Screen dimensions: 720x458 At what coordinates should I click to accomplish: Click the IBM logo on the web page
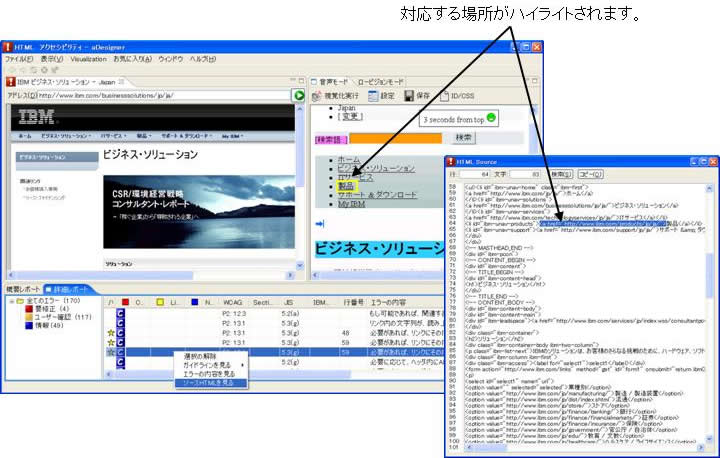coord(36,117)
